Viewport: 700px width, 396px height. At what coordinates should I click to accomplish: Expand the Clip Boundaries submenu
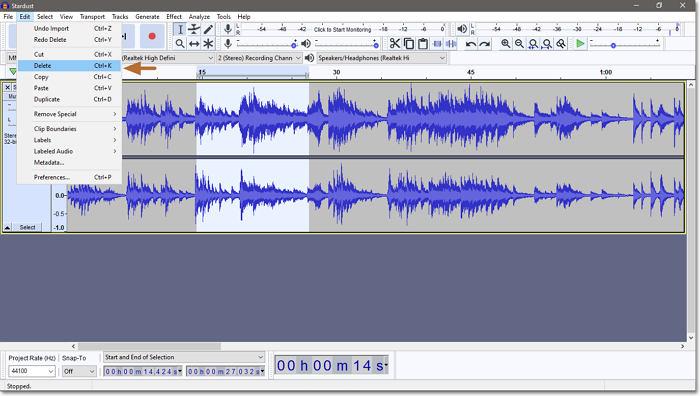[x=70, y=129]
